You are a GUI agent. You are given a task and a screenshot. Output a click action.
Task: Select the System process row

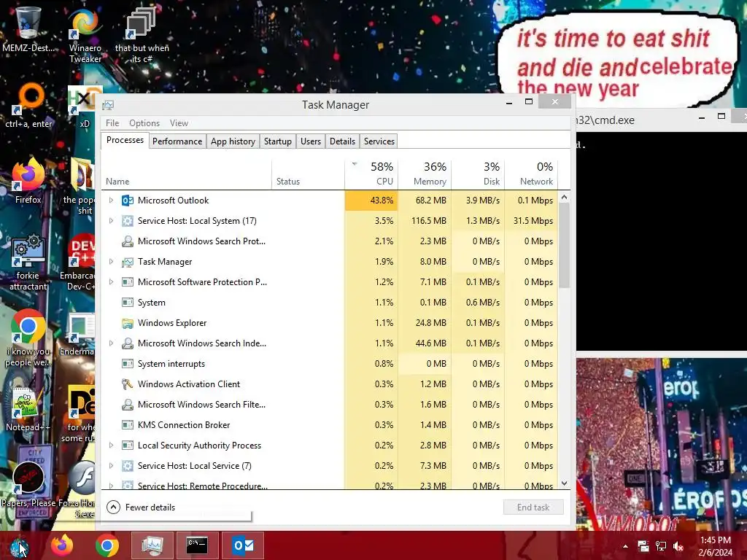coord(330,303)
